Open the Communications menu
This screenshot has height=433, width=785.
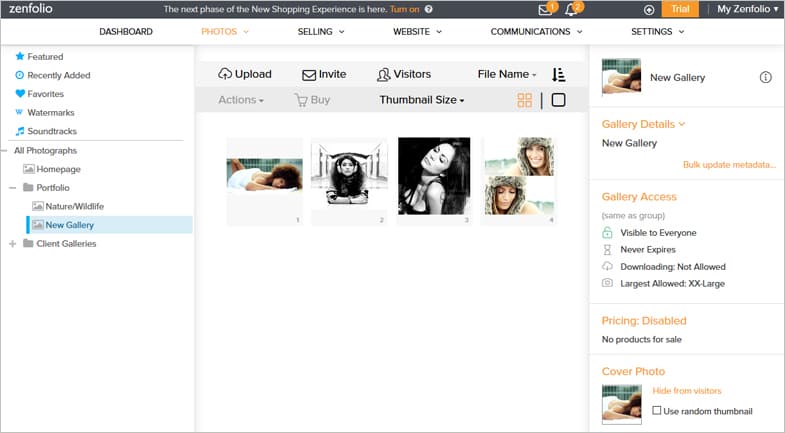click(536, 32)
